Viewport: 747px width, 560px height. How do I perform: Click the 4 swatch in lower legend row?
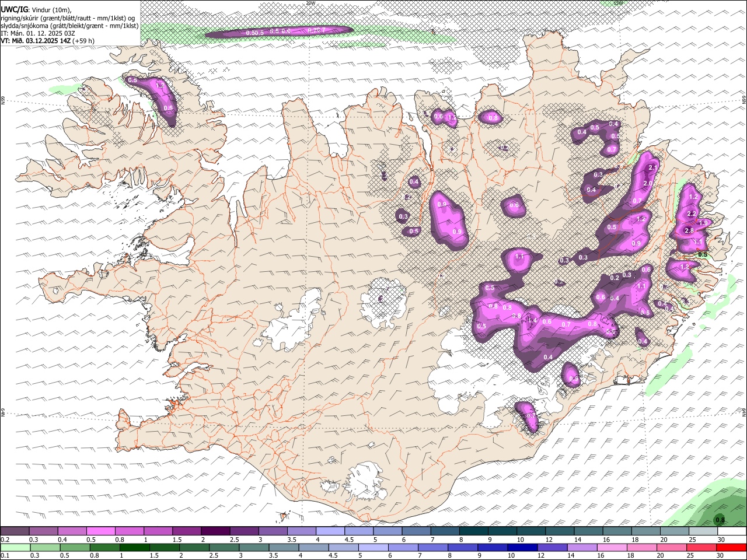click(314, 548)
